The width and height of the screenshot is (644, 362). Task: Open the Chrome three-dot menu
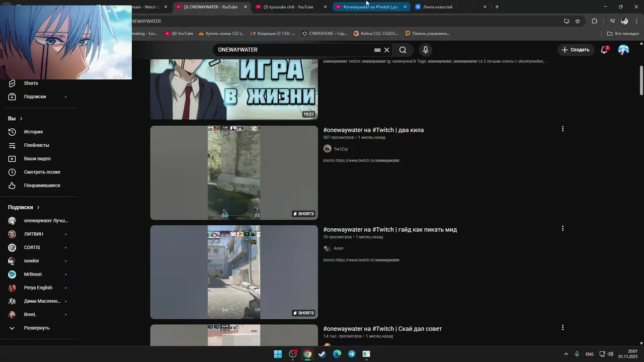pyautogui.click(x=637, y=21)
